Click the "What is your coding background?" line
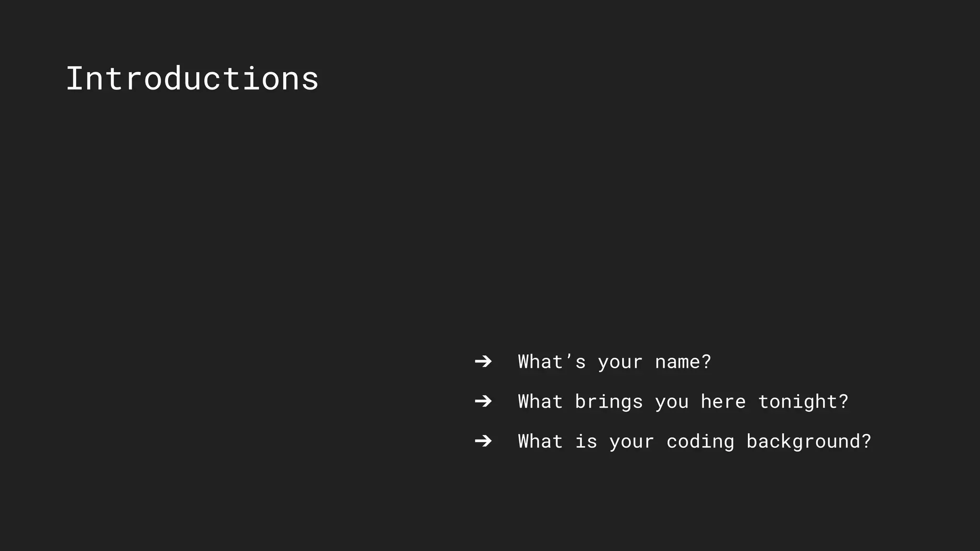 [x=694, y=441]
